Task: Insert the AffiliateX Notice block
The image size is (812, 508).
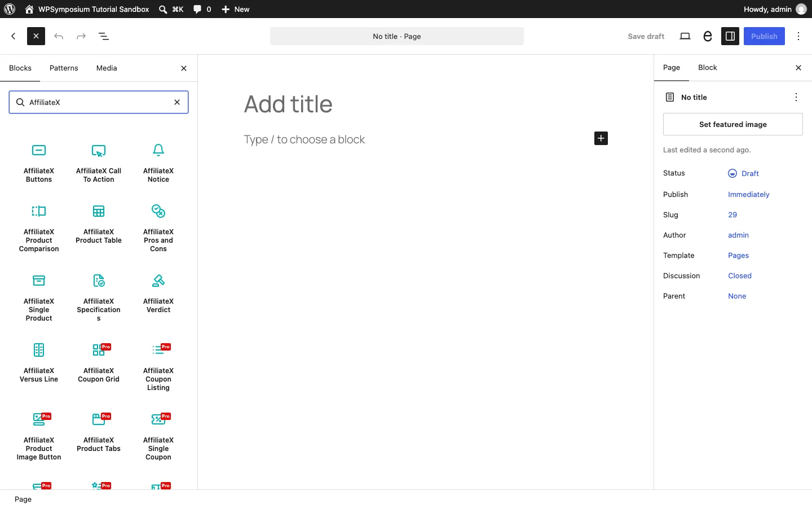Action: pos(158,163)
